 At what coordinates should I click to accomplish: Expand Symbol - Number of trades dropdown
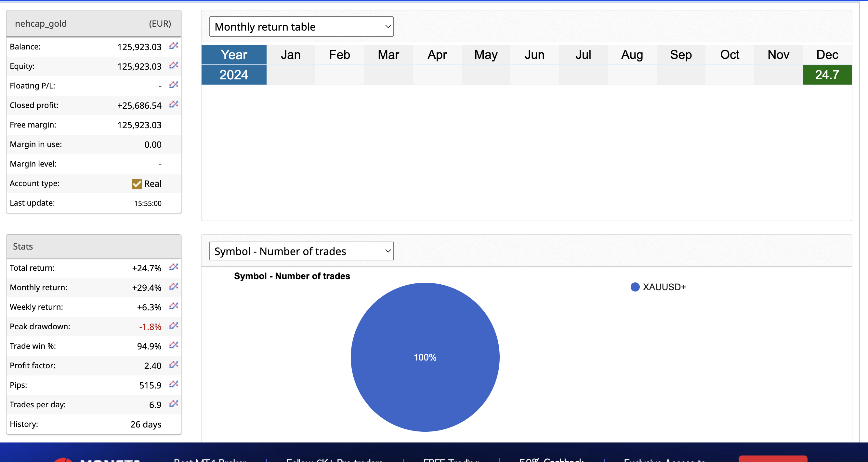point(301,251)
